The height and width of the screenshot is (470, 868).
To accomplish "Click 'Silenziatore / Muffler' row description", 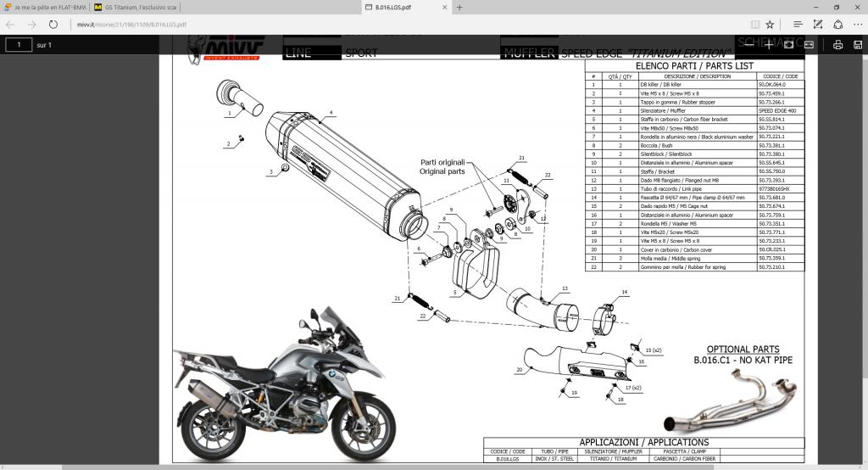I will pyautogui.click(x=663, y=111).
